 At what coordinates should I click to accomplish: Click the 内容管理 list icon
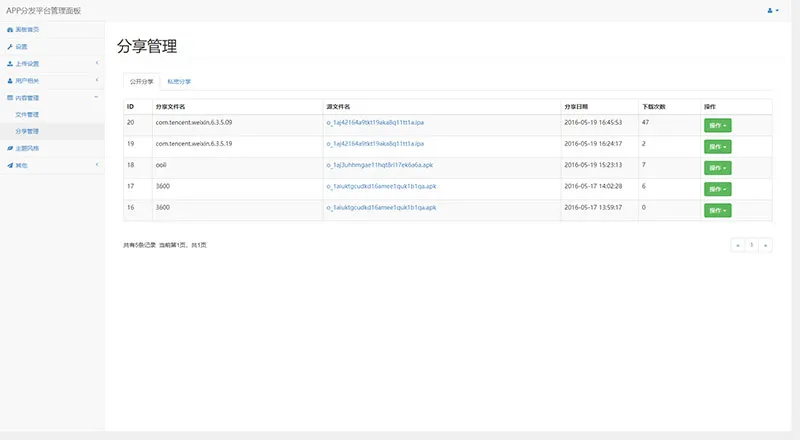pyautogui.click(x=10, y=98)
